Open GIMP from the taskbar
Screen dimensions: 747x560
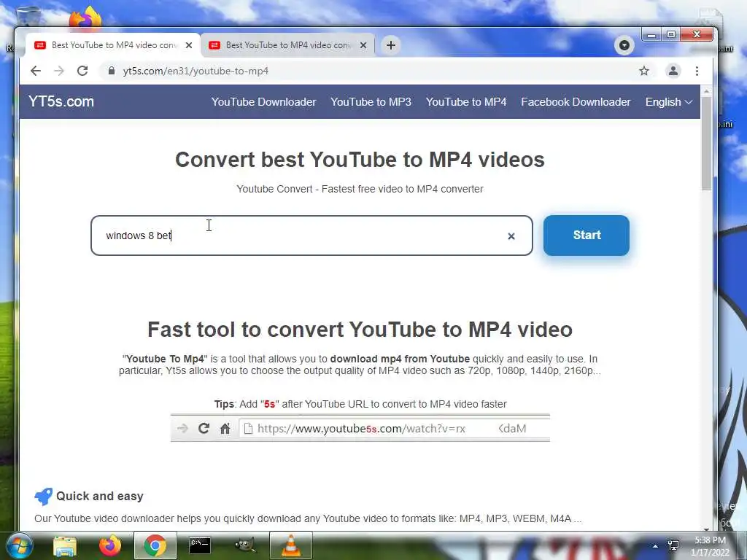(245, 545)
